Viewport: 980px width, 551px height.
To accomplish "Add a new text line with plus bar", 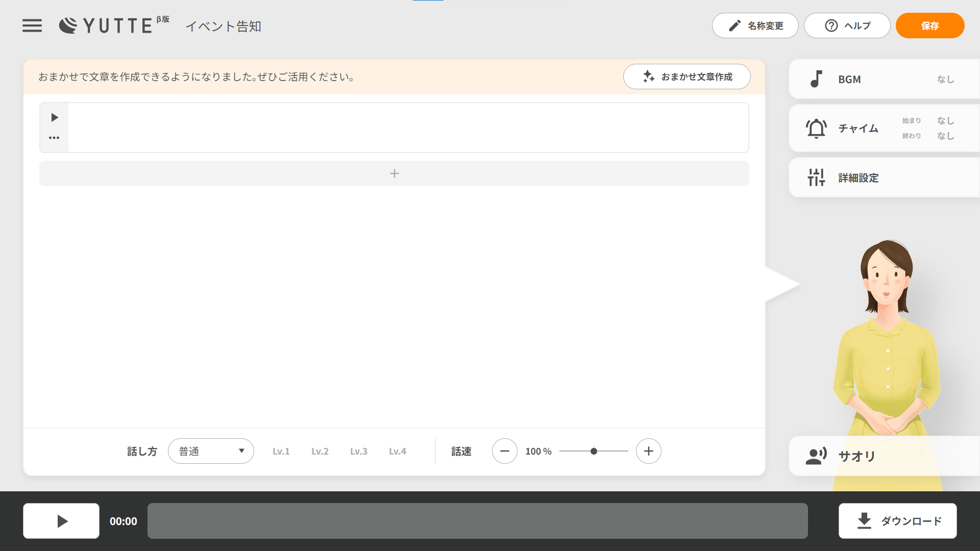I will pos(394,173).
